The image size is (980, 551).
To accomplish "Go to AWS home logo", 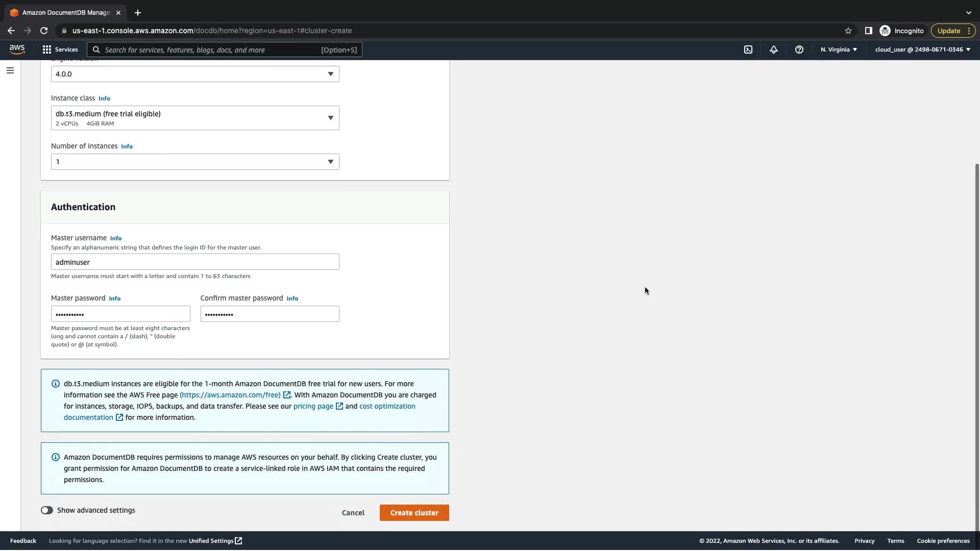I will [x=17, y=49].
